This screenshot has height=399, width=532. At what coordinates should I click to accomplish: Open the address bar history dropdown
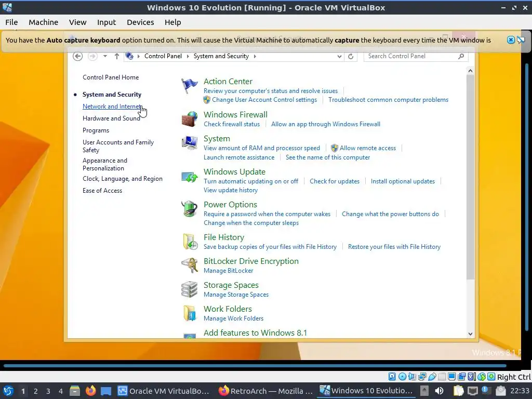339,56
